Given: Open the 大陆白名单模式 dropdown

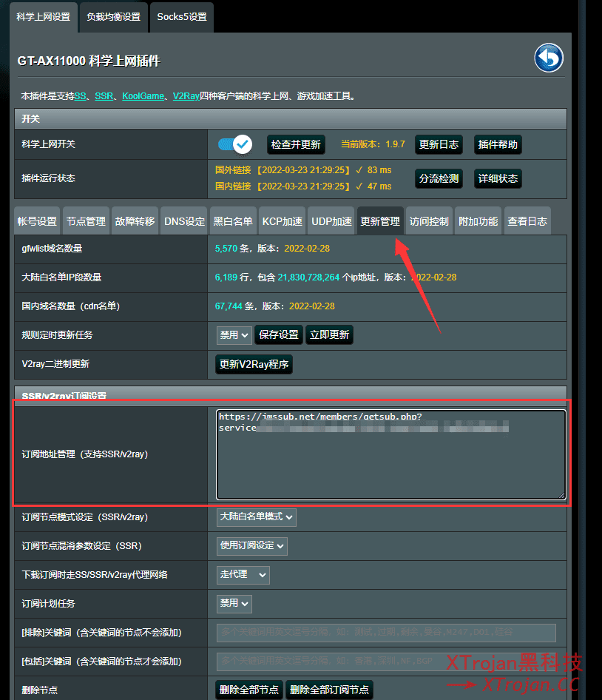Looking at the screenshot, I should 256,517.
